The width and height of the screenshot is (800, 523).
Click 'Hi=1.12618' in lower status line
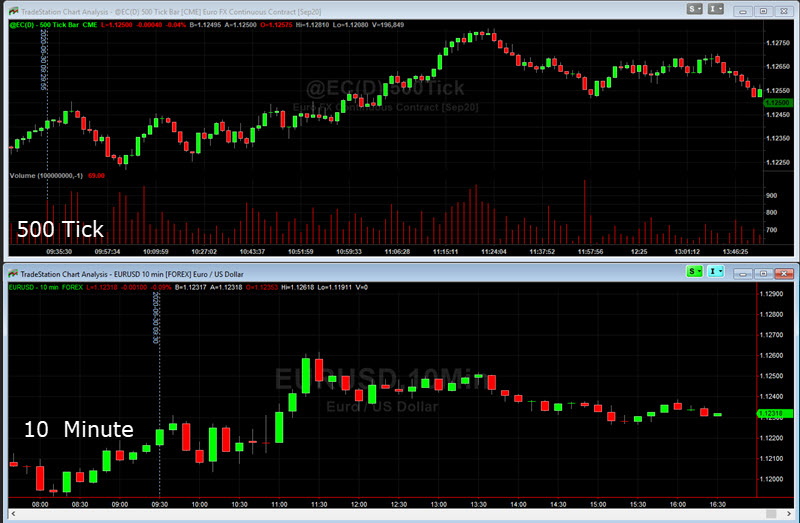(x=298, y=287)
